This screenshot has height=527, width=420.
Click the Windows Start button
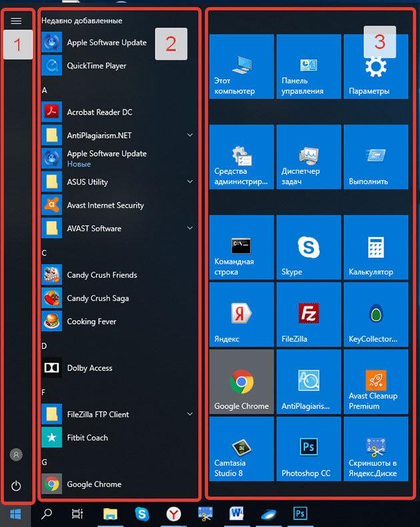[15, 514]
